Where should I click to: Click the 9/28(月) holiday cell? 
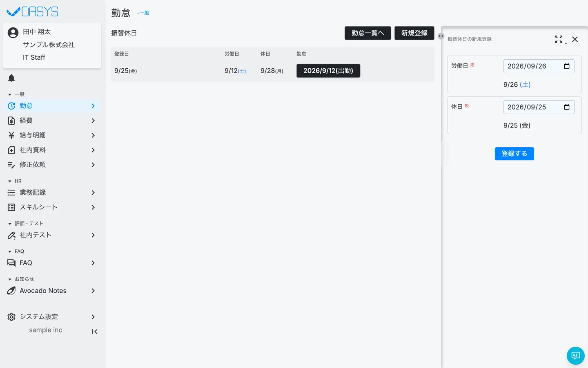pyautogui.click(x=272, y=71)
